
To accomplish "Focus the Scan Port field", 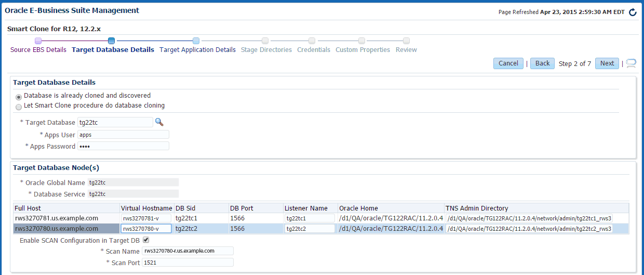I will click(187, 263).
